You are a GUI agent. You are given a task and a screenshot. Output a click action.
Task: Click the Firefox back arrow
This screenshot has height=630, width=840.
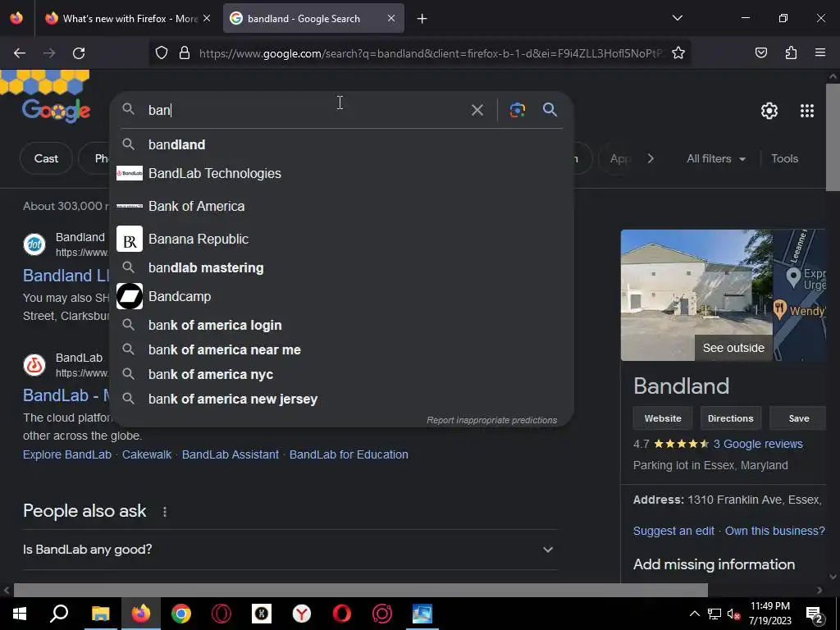click(x=20, y=53)
